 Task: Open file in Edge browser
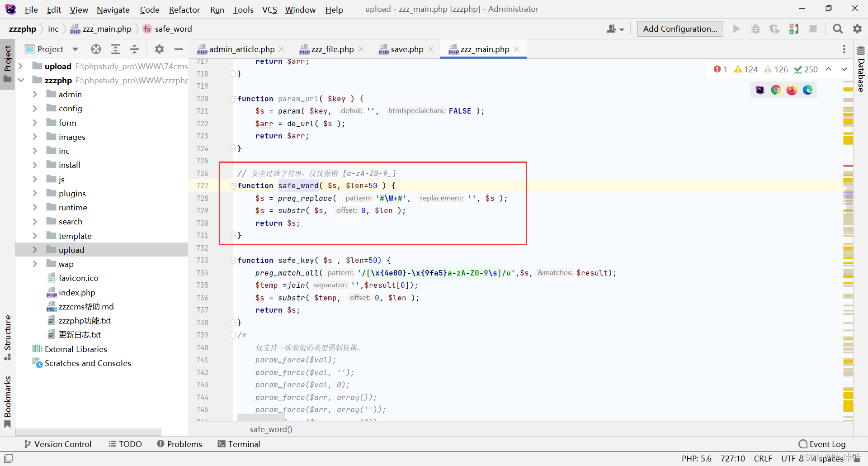(807, 90)
